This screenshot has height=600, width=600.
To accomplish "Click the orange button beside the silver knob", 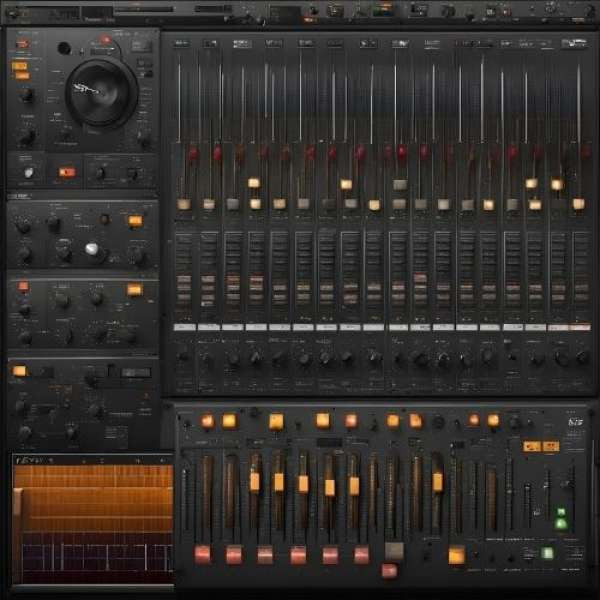I will [x=67, y=172].
